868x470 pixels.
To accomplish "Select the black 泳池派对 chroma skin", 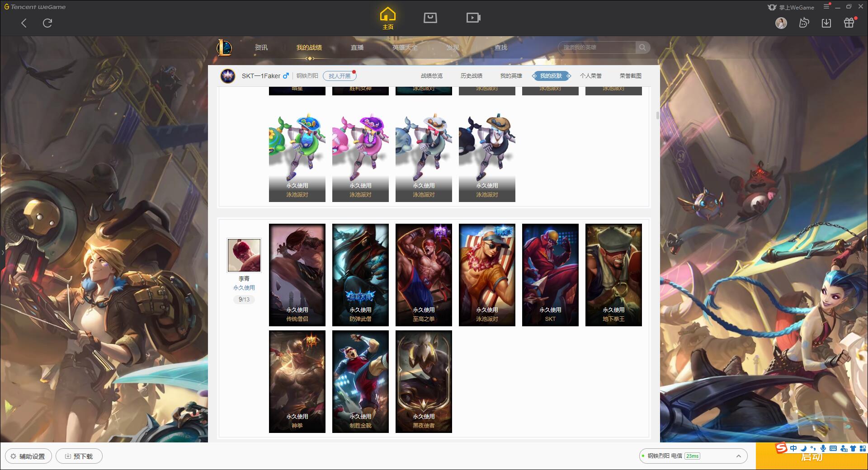I will coord(487,156).
